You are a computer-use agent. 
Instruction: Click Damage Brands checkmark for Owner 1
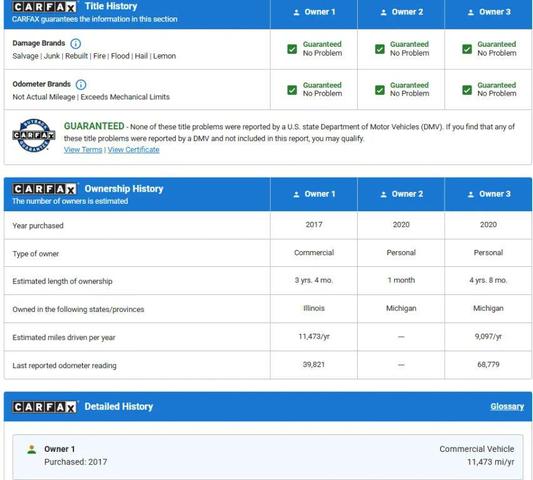click(292, 49)
